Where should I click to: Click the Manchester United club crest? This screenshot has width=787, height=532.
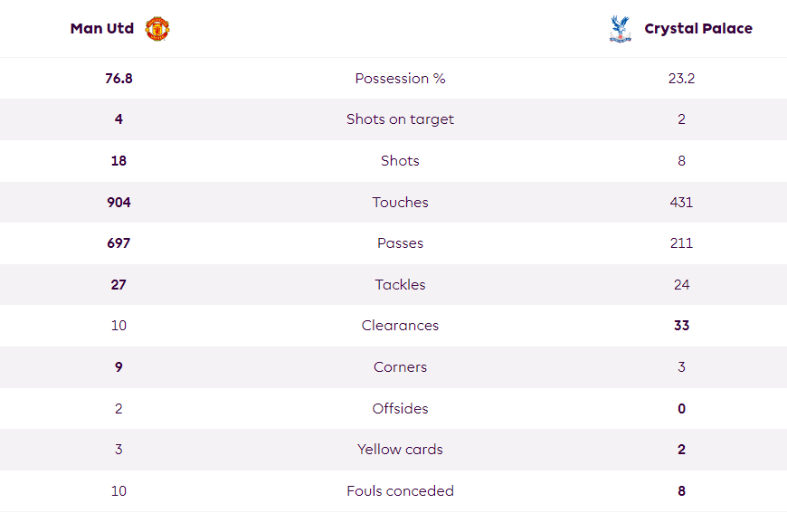pyautogui.click(x=157, y=29)
